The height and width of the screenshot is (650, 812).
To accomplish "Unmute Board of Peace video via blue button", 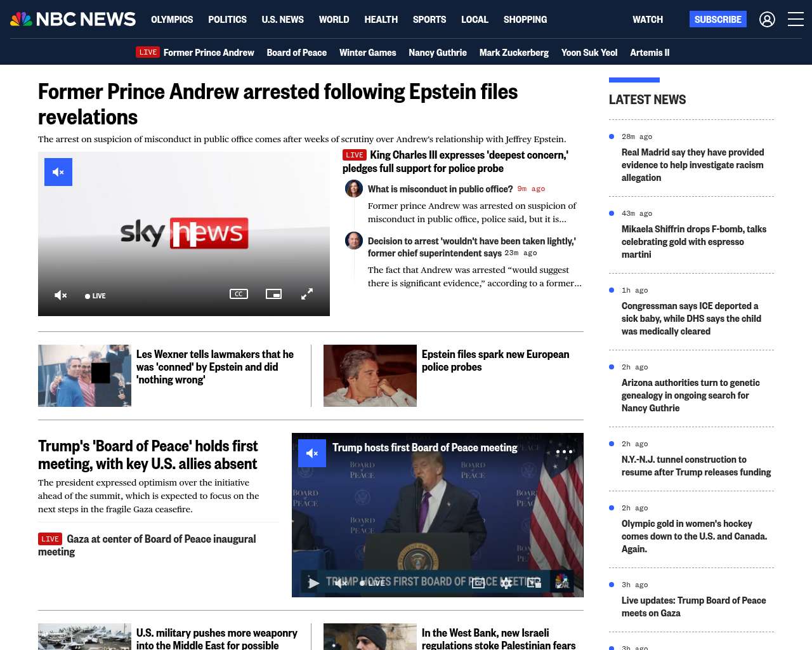I will [312, 453].
